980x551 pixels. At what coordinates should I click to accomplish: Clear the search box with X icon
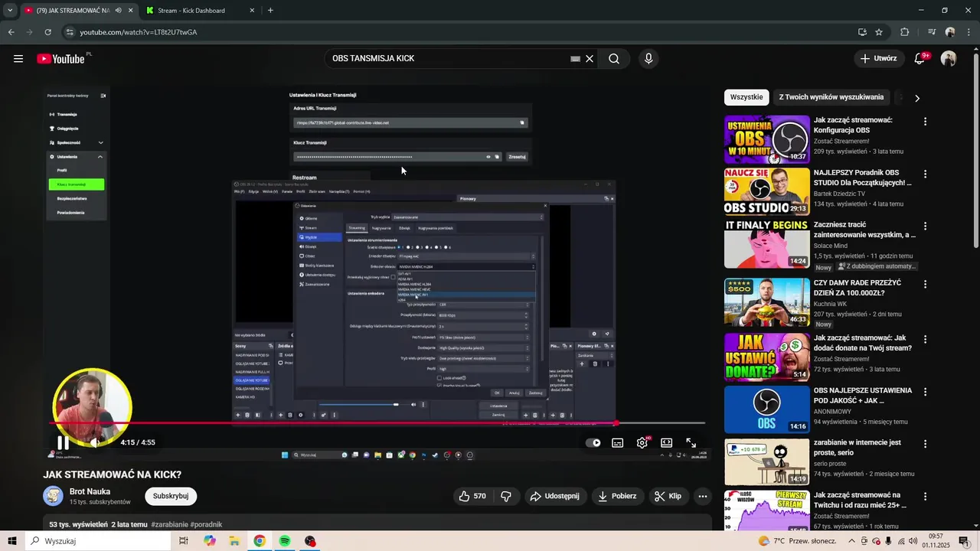click(590, 59)
